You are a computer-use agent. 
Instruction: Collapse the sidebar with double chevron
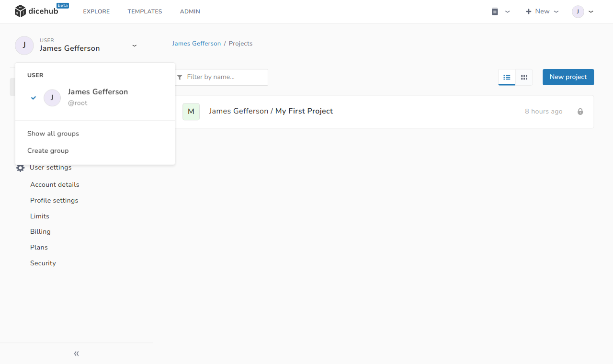[77, 353]
